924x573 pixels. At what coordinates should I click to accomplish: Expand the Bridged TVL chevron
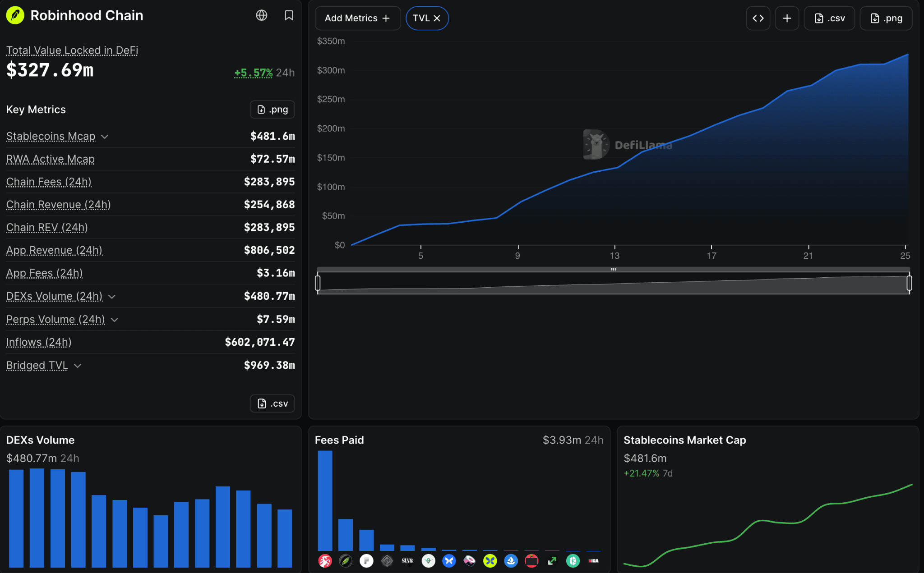[78, 366]
